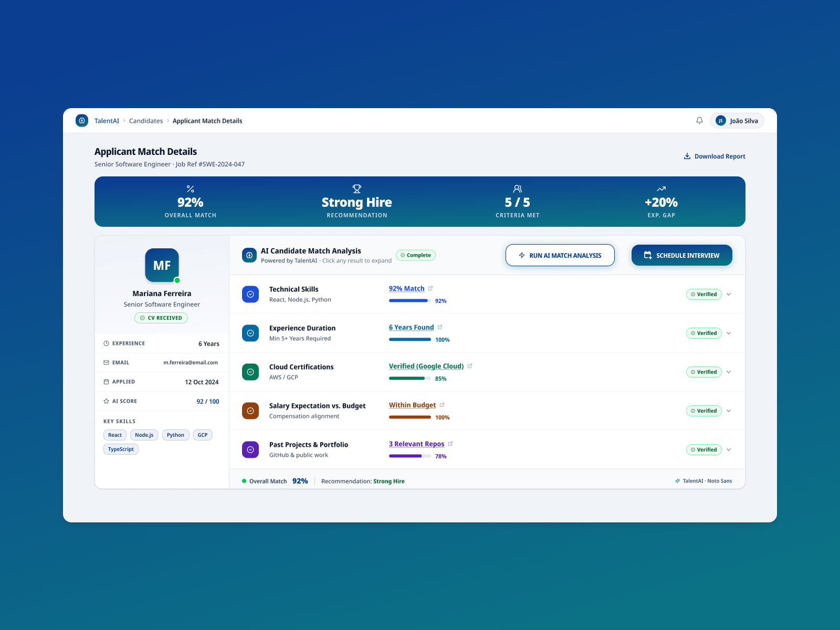Schedule Interview button
Screen dimensions: 840x630
point(682,255)
